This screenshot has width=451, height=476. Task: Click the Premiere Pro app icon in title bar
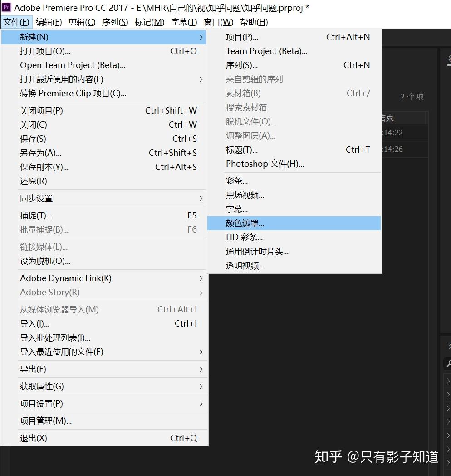coord(6,7)
